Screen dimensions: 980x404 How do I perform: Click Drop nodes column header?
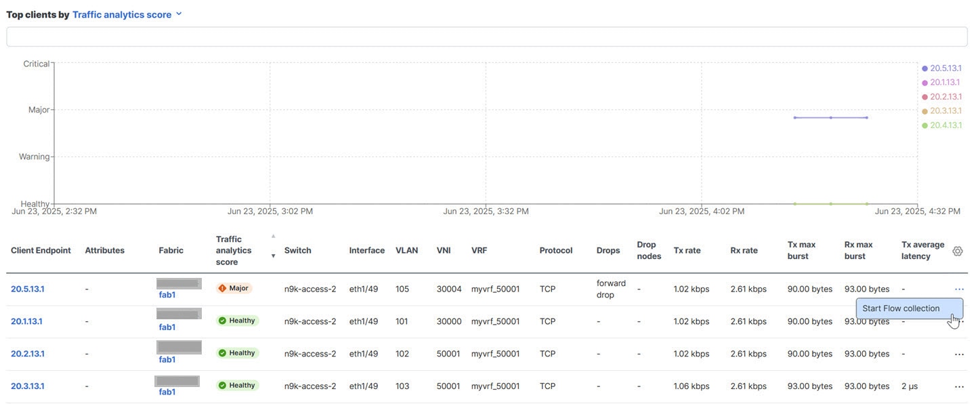[x=649, y=251]
